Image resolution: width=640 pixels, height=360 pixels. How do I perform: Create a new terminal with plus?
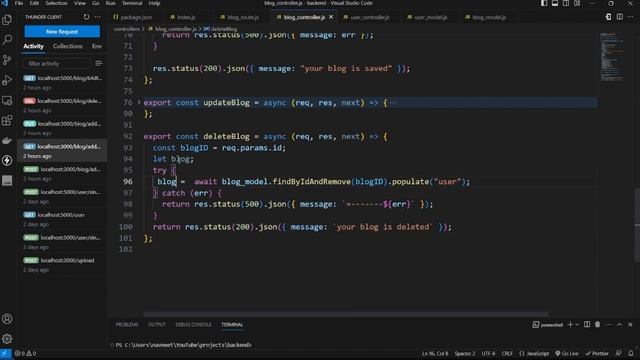[570, 324]
